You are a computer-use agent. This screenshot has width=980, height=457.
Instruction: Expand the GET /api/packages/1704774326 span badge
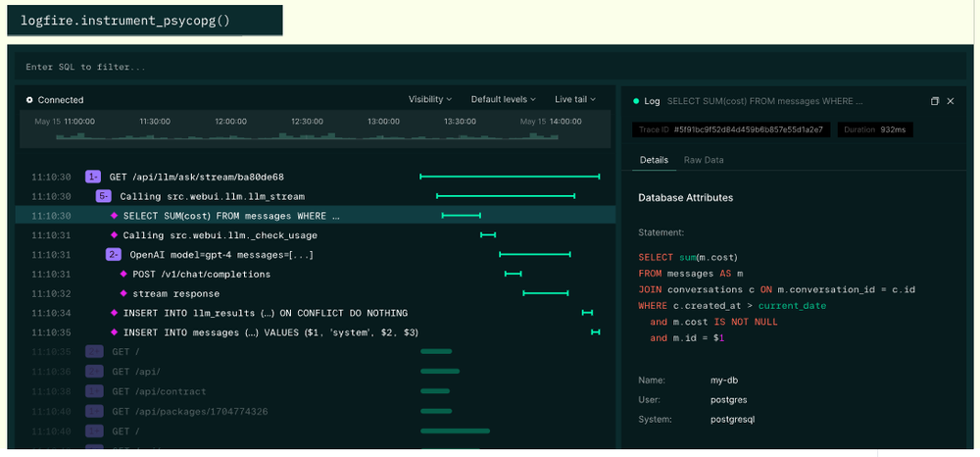94,411
